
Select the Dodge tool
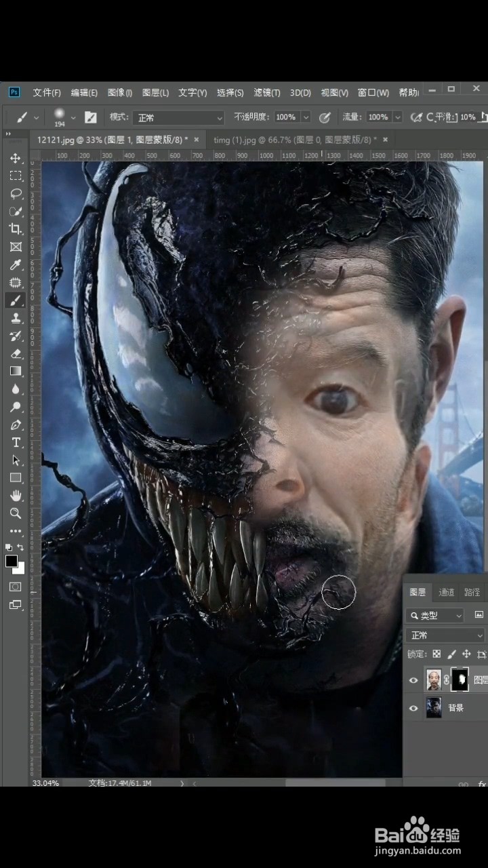click(x=16, y=407)
